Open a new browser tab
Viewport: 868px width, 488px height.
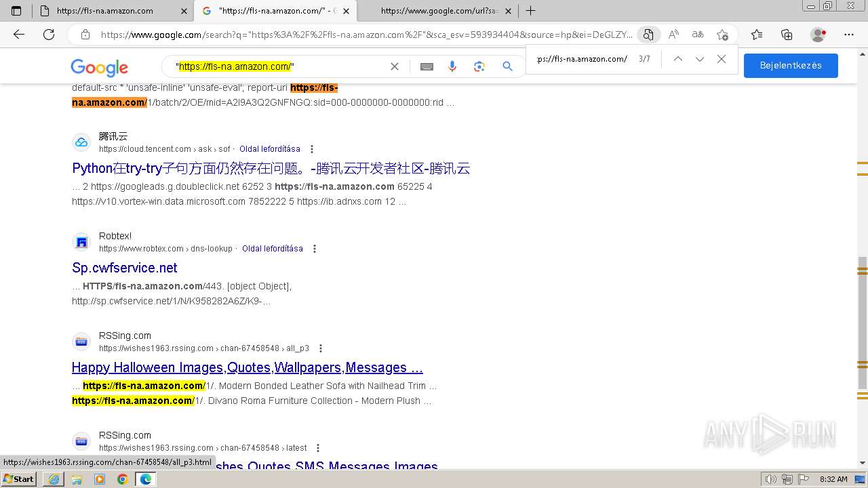(x=531, y=11)
